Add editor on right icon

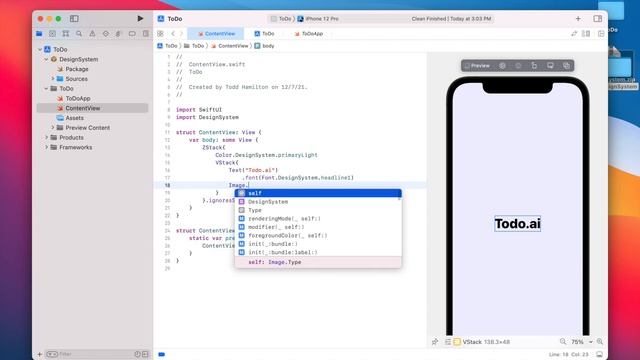(x=601, y=33)
